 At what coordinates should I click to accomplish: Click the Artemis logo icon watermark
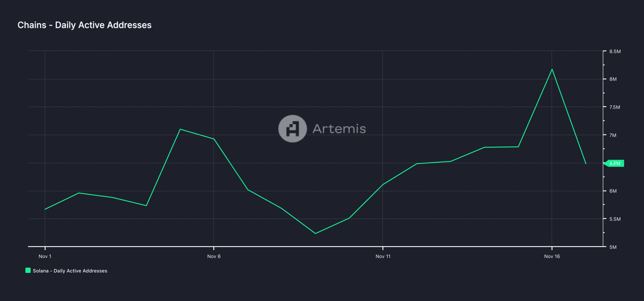tap(292, 129)
